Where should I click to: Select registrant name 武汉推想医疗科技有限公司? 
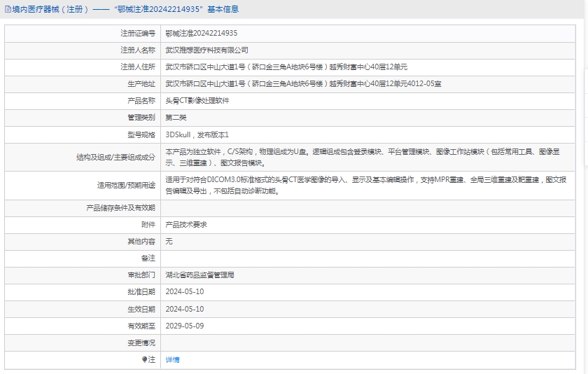206,50
